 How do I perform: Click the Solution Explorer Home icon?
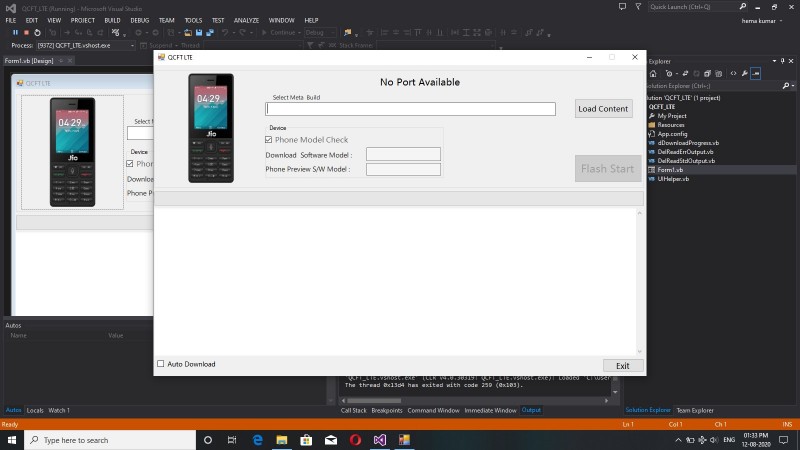click(x=653, y=73)
